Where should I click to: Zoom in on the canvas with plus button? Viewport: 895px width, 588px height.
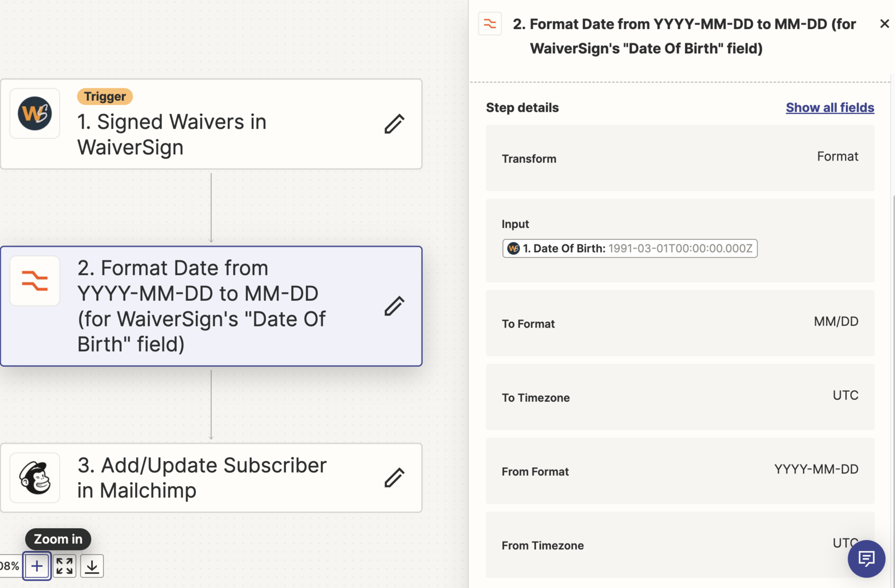point(37,566)
